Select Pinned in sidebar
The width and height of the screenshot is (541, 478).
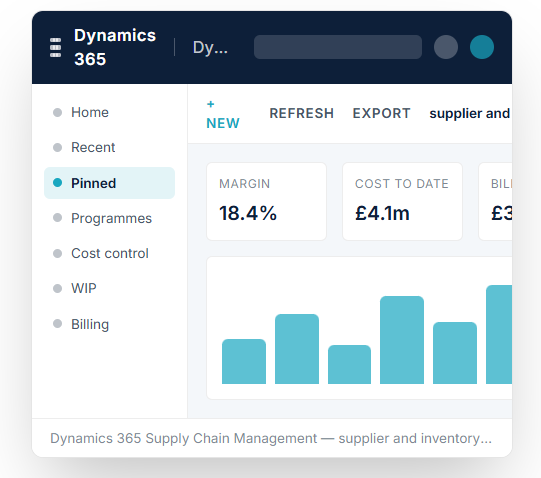point(109,183)
